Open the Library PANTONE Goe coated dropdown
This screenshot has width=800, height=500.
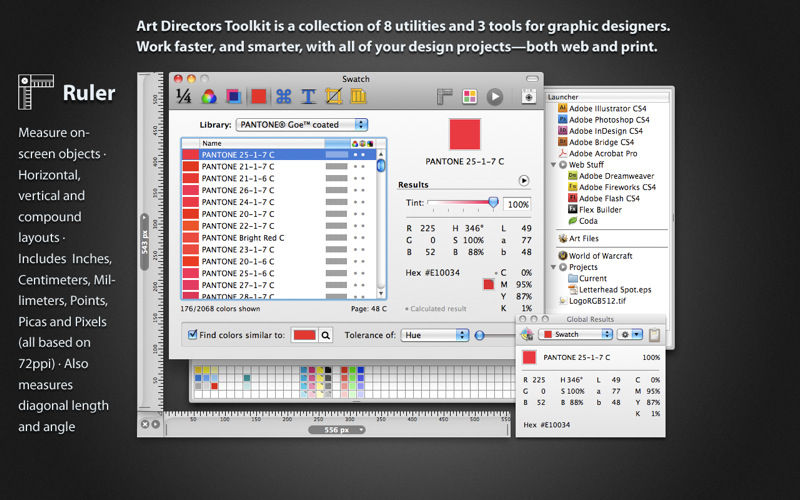tap(302, 124)
